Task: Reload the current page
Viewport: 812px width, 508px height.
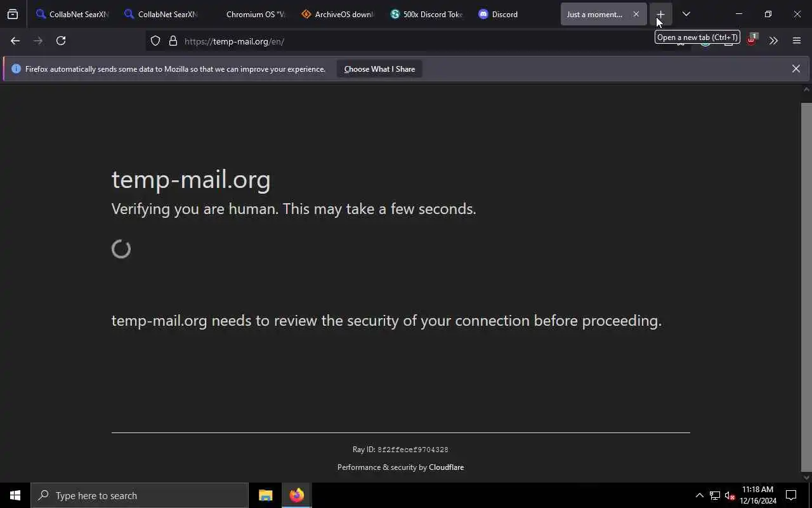Action: pyautogui.click(x=61, y=41)
